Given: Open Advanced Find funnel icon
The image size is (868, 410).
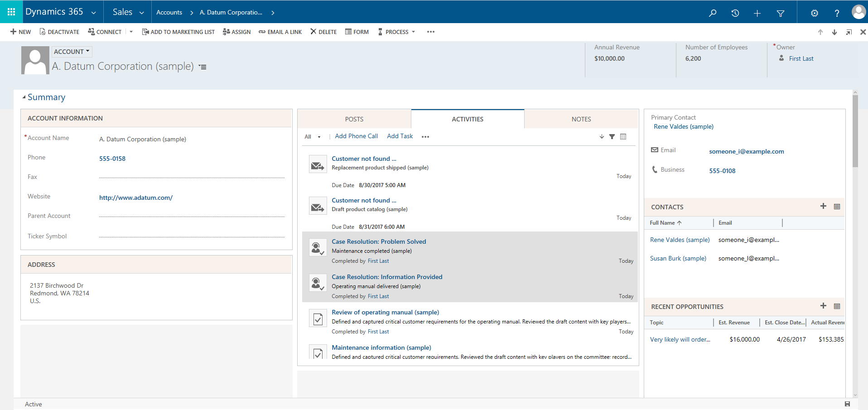Looking at the screenshot, I should (x=780, y=13).
